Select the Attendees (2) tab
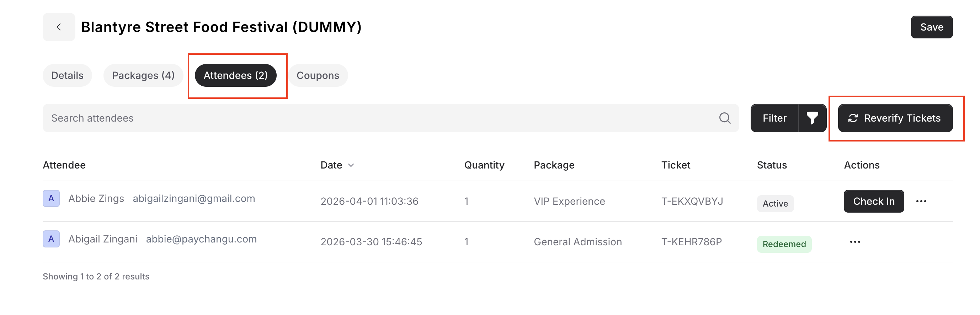Image resolution: width=980 pixels, height=315 pixels. click(235, 75)
